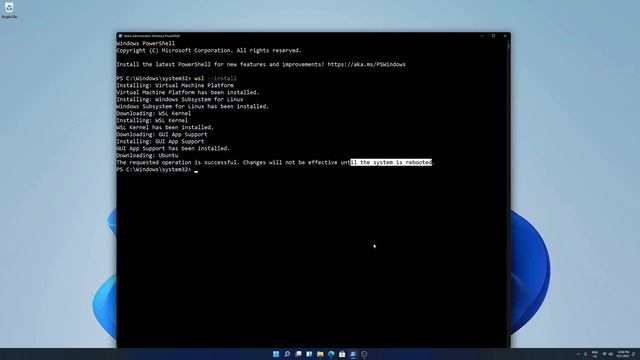Click 'Virtual Machine Platform has been installed.' line
The height and width of the screenshot is (360, 640).
pyautogui.click(x=188, y=92)
